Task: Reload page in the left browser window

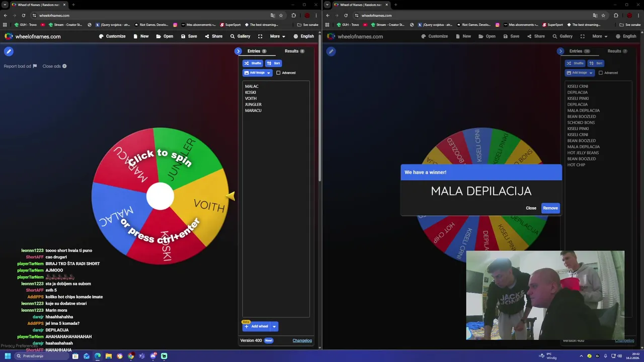Action: (x=23, y=16)
